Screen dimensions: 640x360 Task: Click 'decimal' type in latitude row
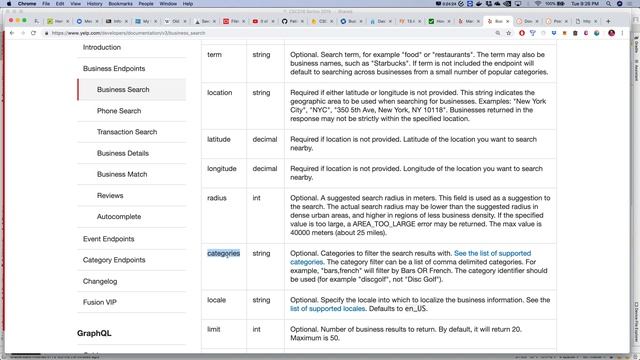click(264, 140)
